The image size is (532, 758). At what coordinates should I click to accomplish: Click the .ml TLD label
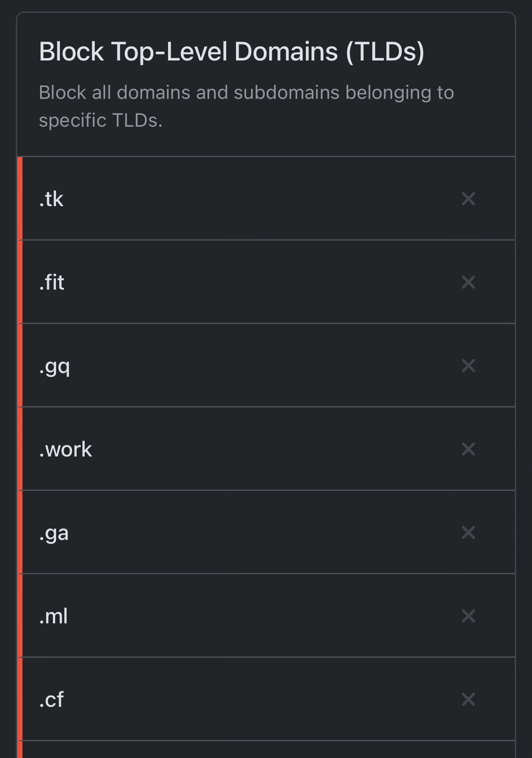53,616
